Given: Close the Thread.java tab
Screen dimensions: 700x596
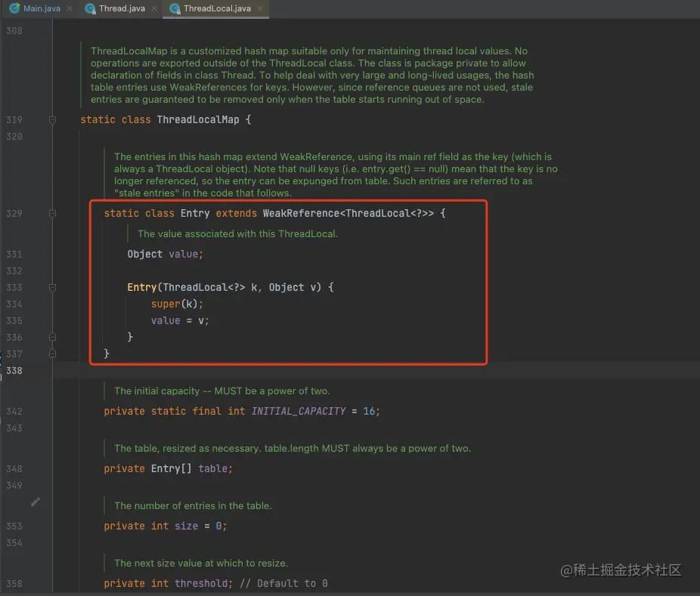Looking at the screenshot, I should (x=154, y=8).
